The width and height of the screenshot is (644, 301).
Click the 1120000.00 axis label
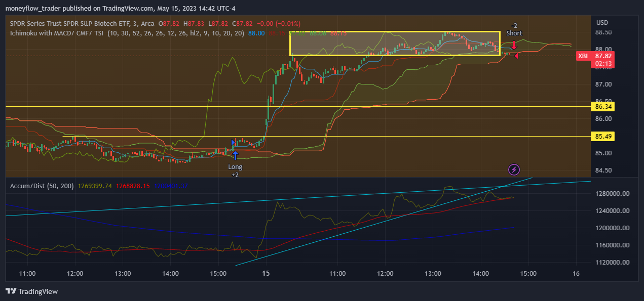[x=613, y=263]
